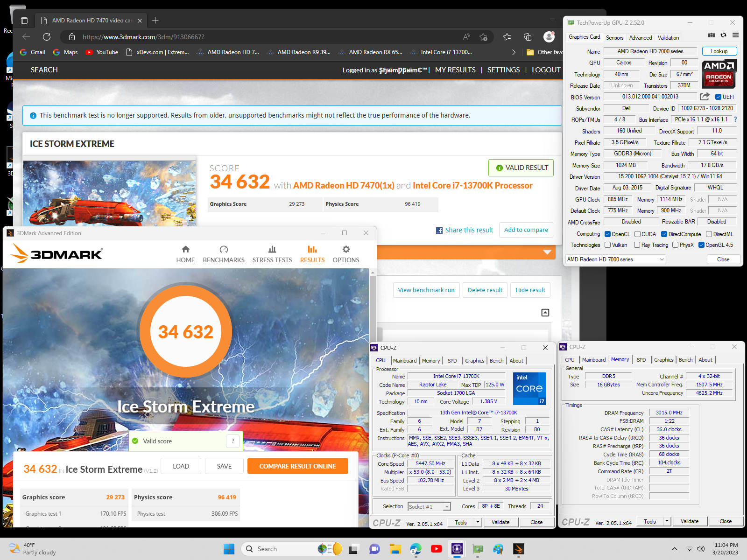Switch to the Advanced tab in GPU-Z
The image size is (747, 560).
point(640,38)
